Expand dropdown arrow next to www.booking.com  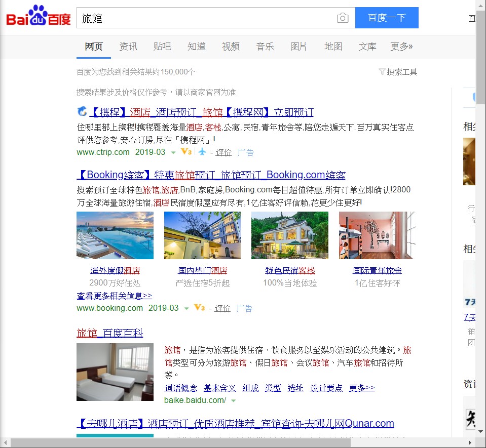[x=186, y=308]
